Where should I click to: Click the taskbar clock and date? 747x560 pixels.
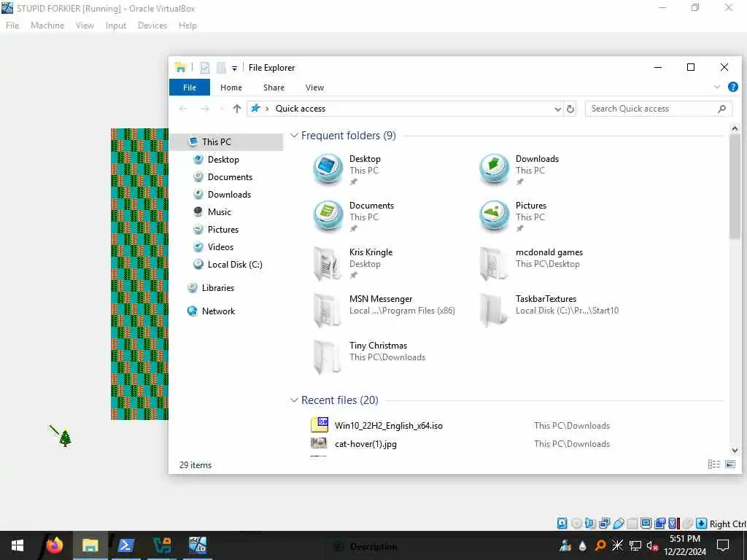685,545
